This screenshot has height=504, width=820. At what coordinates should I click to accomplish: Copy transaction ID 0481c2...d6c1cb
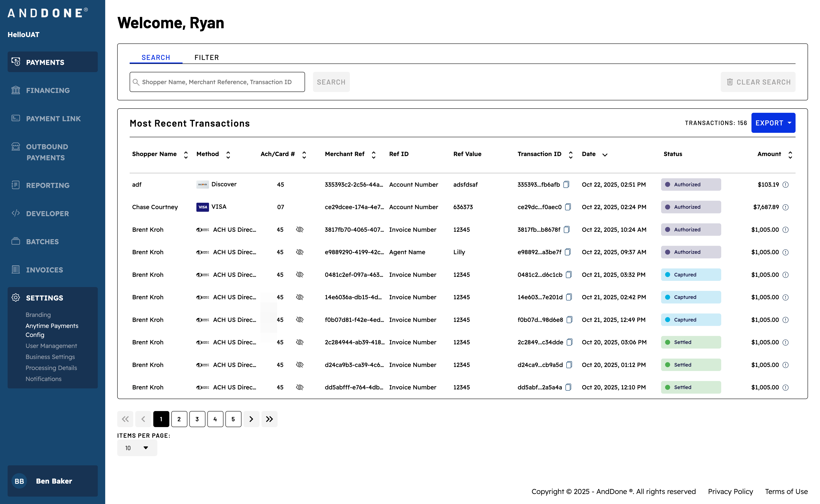point(569,275)
